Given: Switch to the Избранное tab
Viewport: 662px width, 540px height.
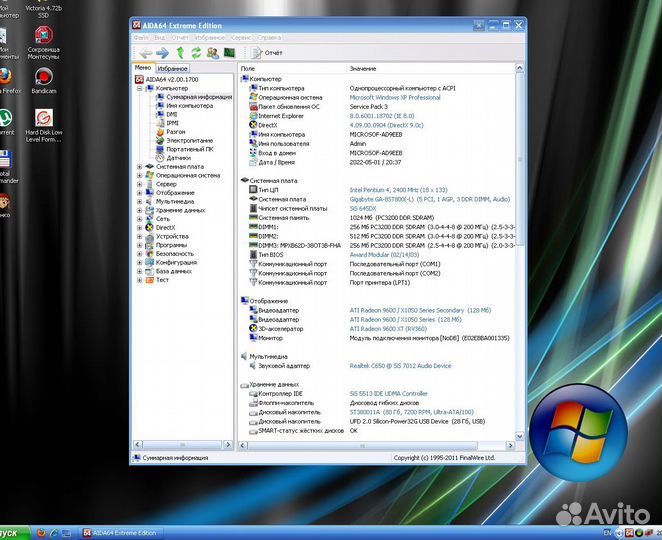Looking at the screenshot, I should point(172,68).
